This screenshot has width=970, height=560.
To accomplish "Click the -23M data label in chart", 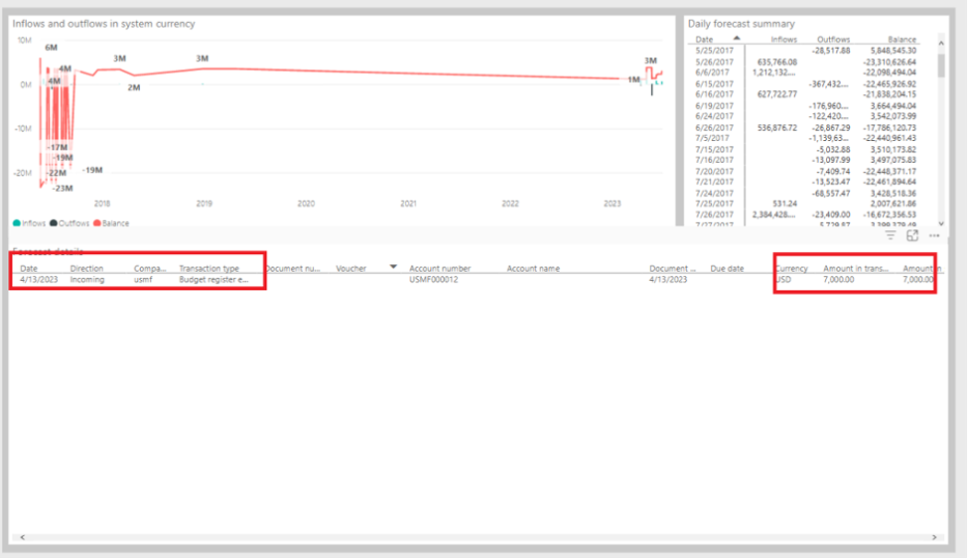I will [x=62, y=188].
